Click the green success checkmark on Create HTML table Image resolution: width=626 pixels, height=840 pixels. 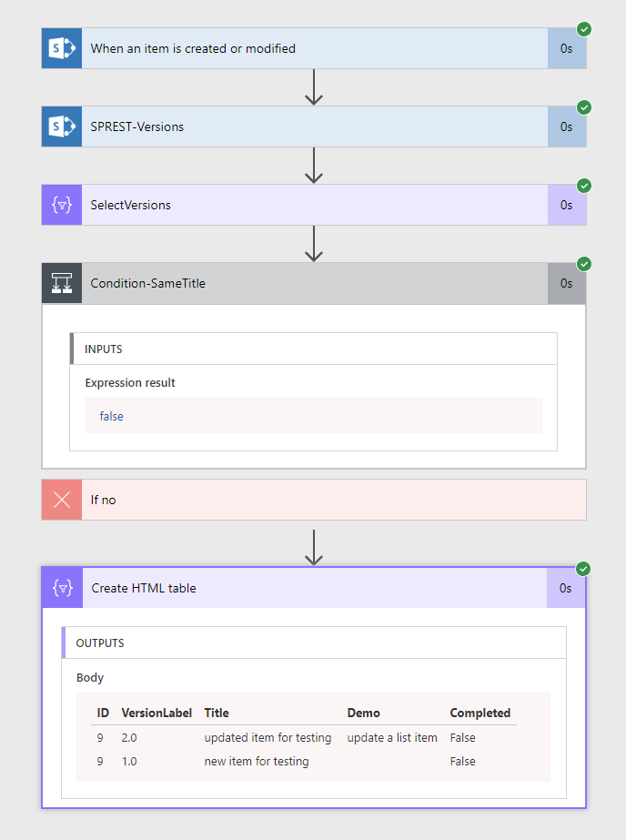tap(584, 569)
